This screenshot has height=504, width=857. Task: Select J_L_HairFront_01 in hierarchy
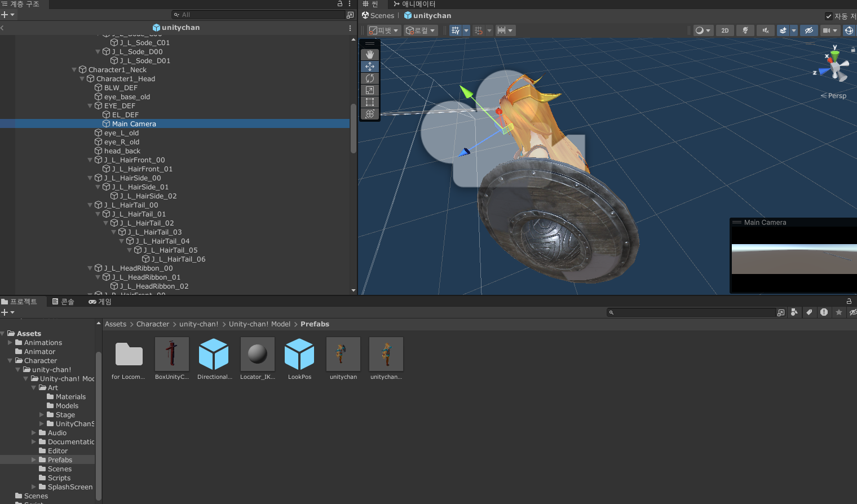click(142, 169)
